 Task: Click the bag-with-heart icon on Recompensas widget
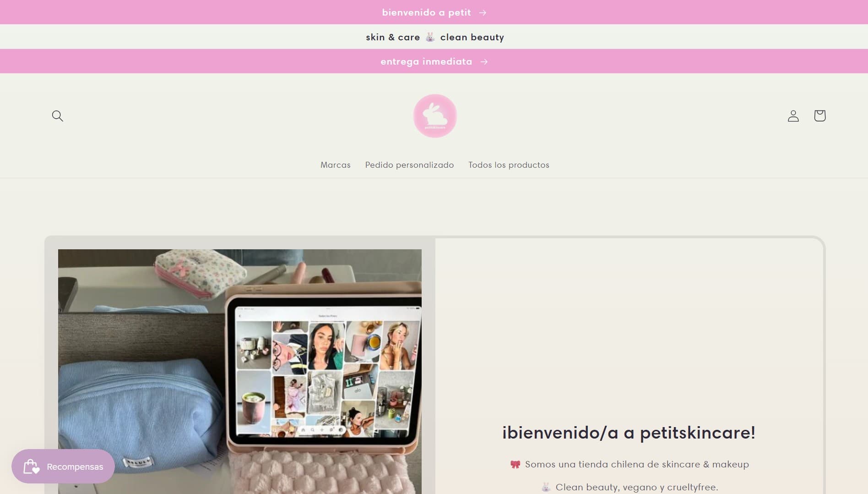[31, 466]
